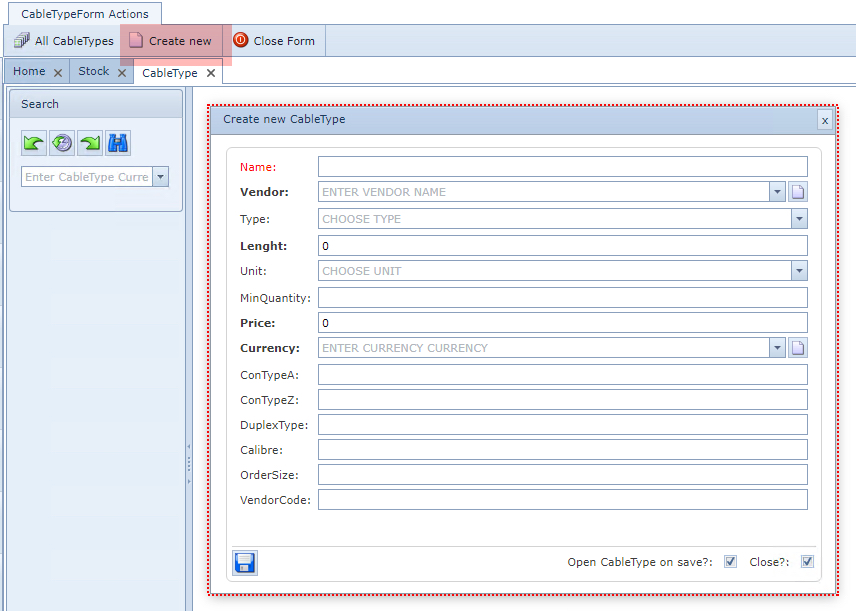Open the Choose Unit dropdown
Viewport: 856px width, 611px height.
pyautogui.click(x=799, y=271)
